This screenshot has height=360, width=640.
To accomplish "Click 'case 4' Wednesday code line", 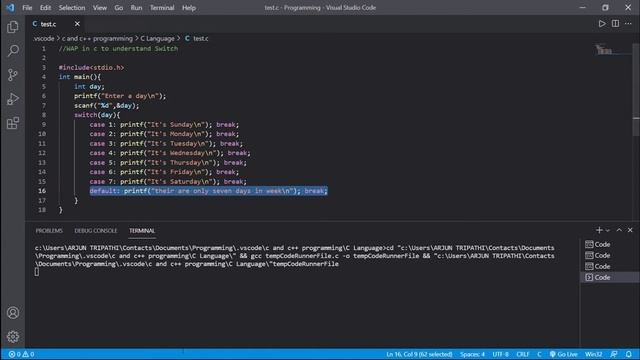I will point(170,153).
